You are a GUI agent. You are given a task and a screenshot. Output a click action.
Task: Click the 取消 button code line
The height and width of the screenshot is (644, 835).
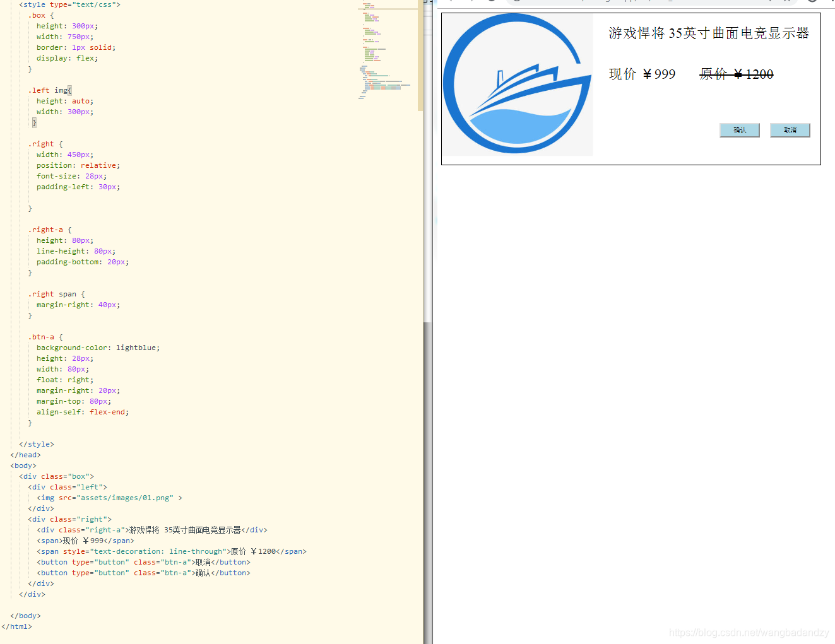tap(143, 562)
